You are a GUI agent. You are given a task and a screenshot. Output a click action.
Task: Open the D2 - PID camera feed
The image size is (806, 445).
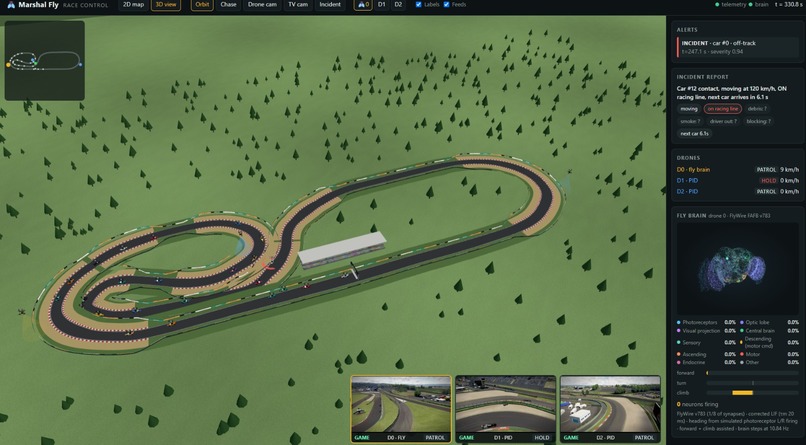610,409
